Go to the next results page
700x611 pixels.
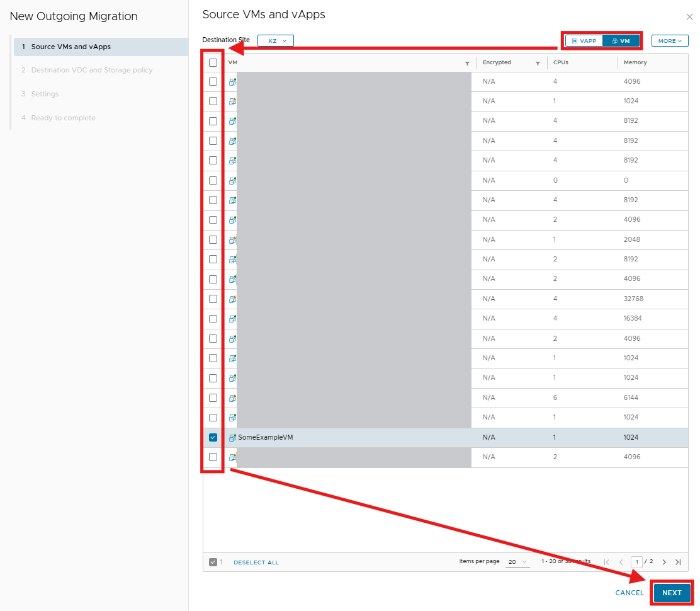pyautogui.click(x=664, y=562)
